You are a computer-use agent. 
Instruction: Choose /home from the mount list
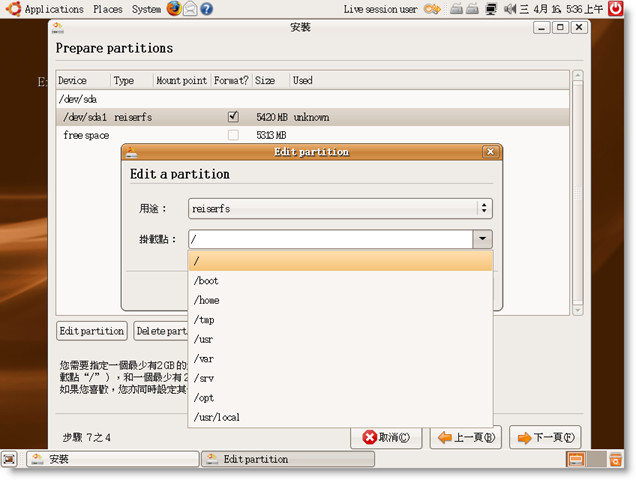[x=340, y=300]
